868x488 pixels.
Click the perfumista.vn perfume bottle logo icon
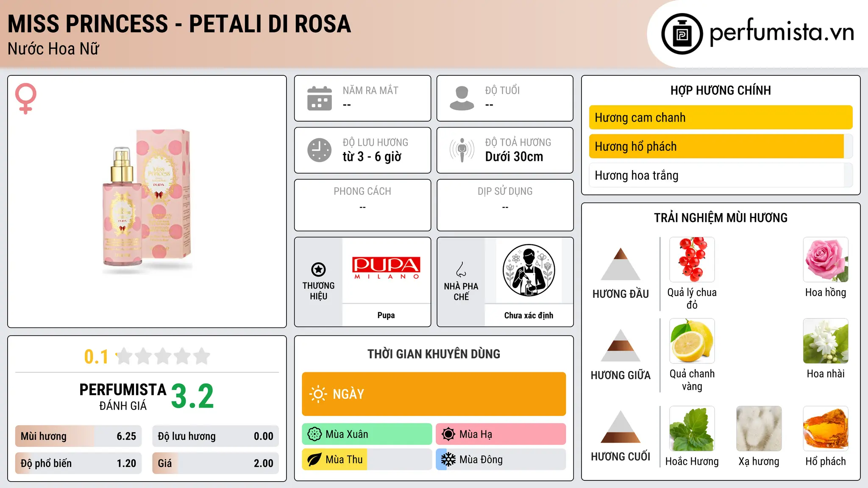coord(682,33)
